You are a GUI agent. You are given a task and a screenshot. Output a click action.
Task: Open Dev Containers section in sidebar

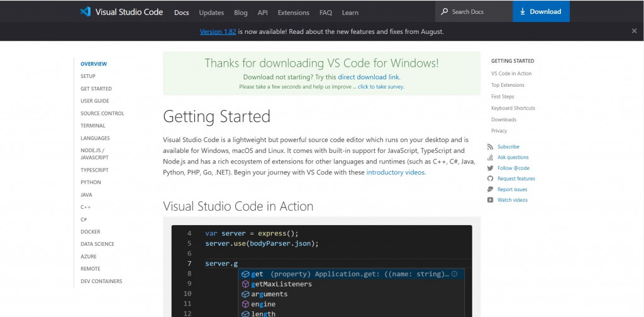click(x=101, y=281)
